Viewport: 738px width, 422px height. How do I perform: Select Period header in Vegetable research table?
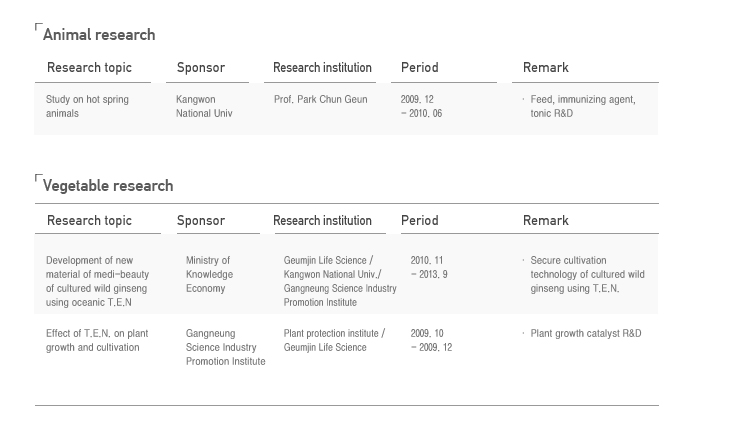(420, 221)
